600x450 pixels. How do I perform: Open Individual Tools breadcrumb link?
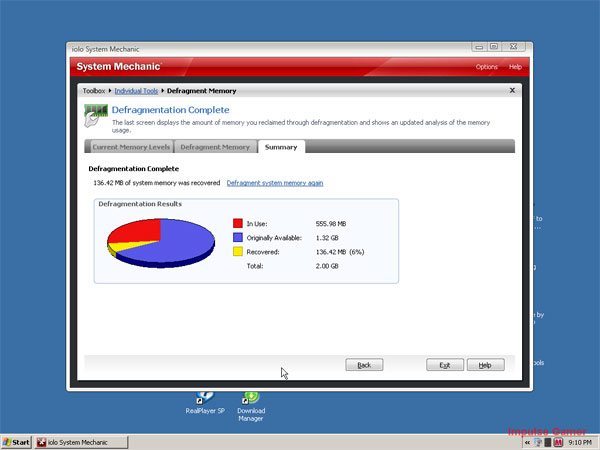[x=136, y=91]
